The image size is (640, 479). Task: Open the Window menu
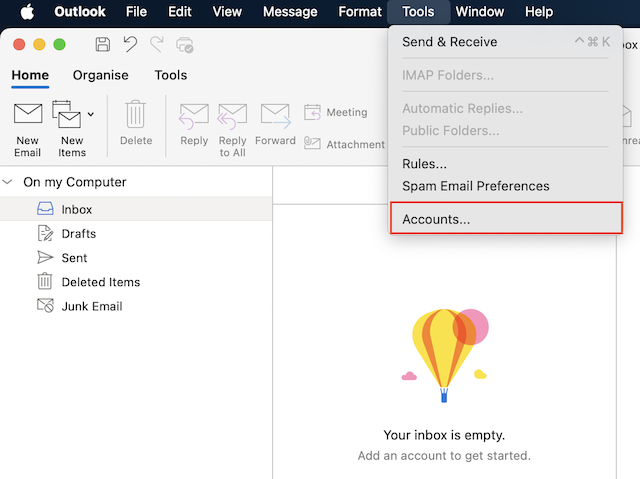480,12
